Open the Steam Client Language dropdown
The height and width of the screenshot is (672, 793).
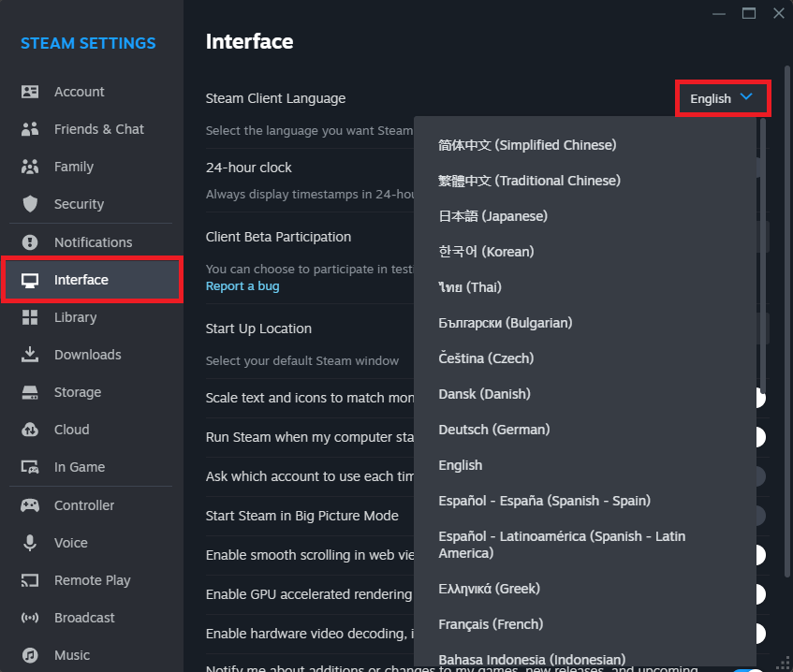[723, 97]
